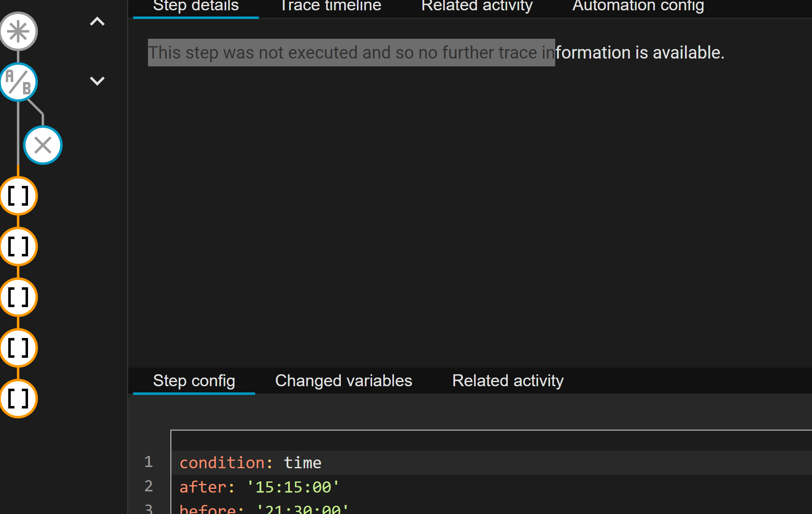Go to previous step with up chevron
The image size is (812, 514).
tap(97, 21)
